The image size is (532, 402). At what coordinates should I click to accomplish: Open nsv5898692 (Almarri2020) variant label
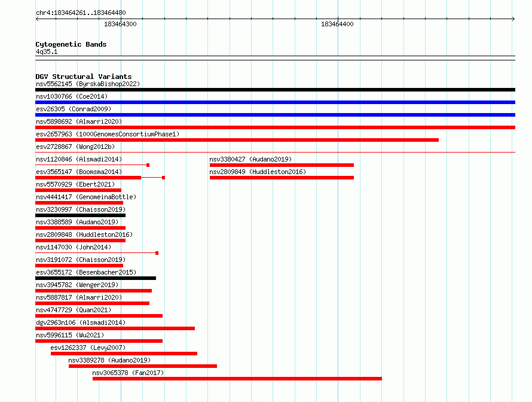(x=79, y=121)
